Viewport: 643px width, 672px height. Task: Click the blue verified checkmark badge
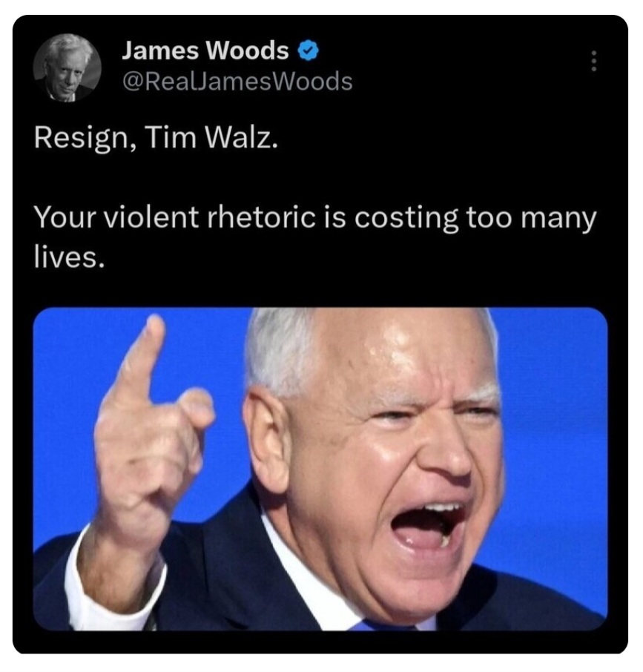click(309, 50)
